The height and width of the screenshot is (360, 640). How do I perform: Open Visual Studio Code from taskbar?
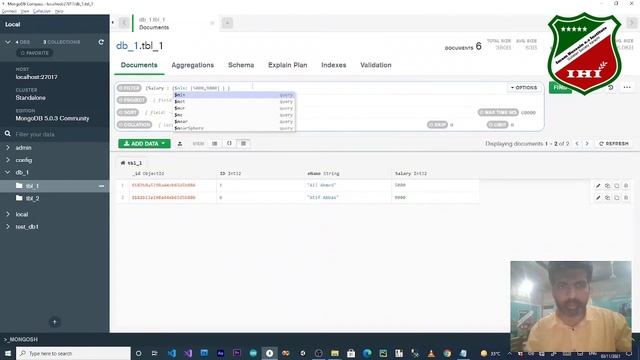tap(172, 353)
